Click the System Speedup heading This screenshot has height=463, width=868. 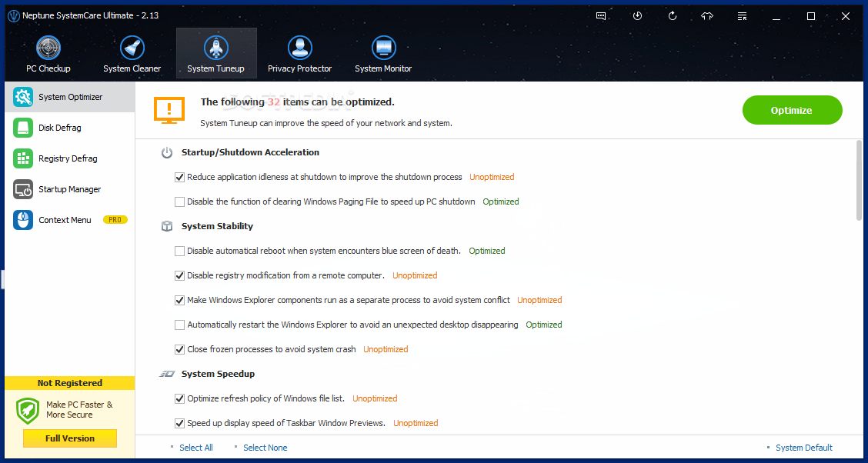(x=218, y=374)
